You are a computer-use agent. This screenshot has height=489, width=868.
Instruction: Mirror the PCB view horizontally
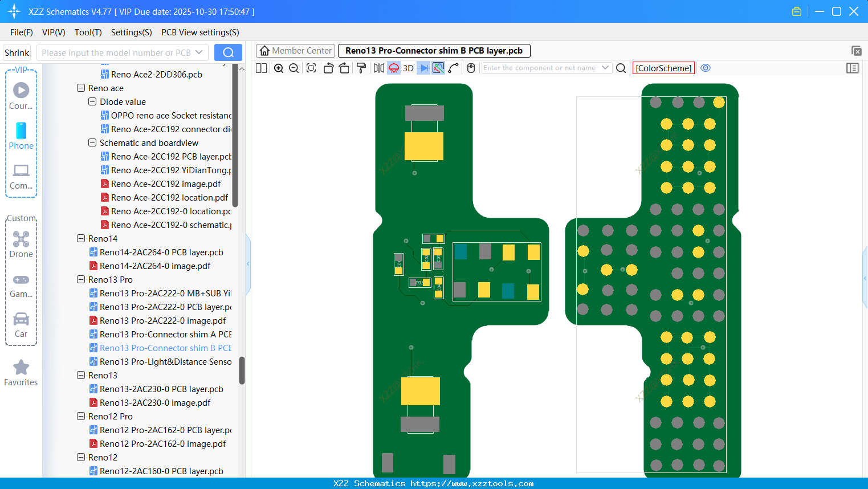tap(378, 68)
